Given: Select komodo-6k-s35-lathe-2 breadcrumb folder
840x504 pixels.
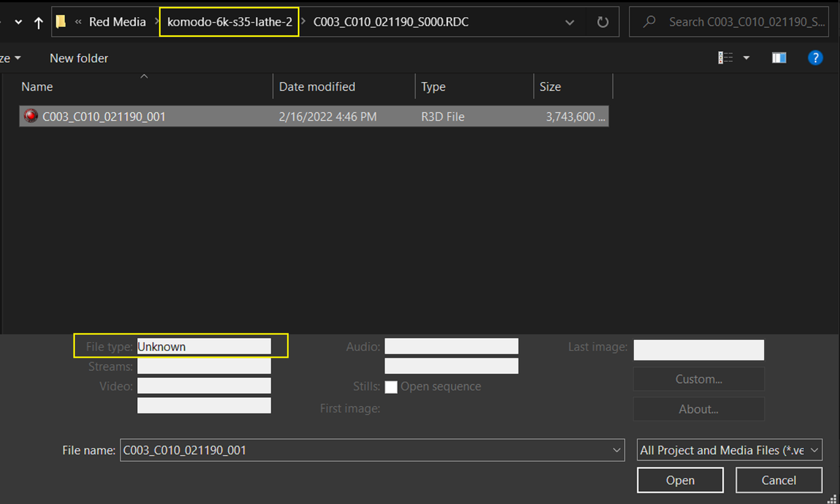Looking at the screenshot, I should tap(230, 22).
